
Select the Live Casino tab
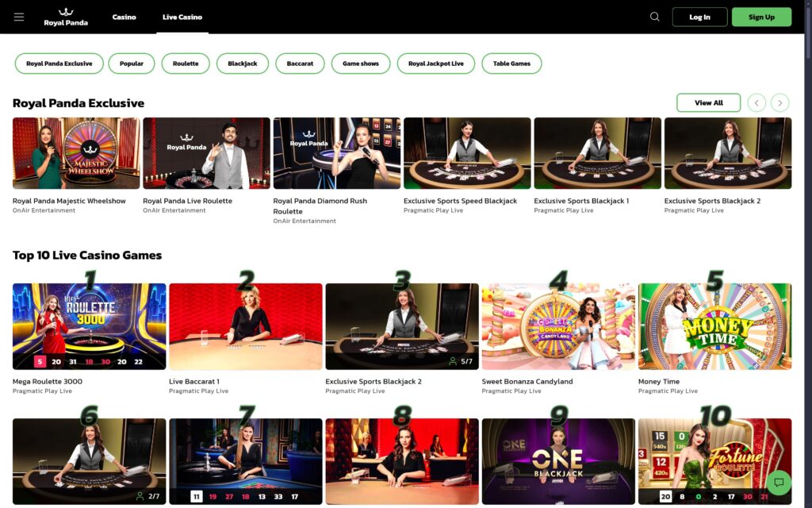182,17
